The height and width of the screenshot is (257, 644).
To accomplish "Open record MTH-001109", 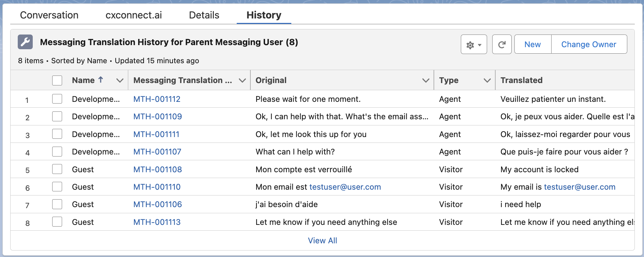I will (158, 117).
